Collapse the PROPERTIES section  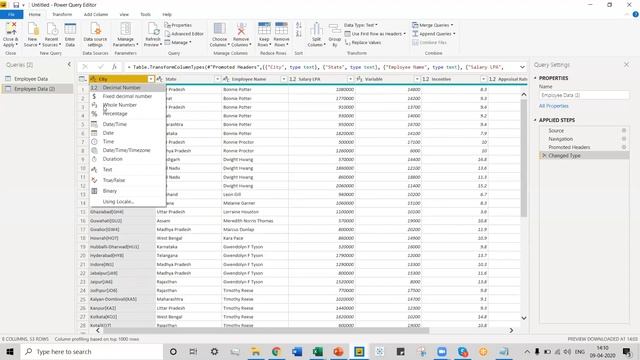535,78
